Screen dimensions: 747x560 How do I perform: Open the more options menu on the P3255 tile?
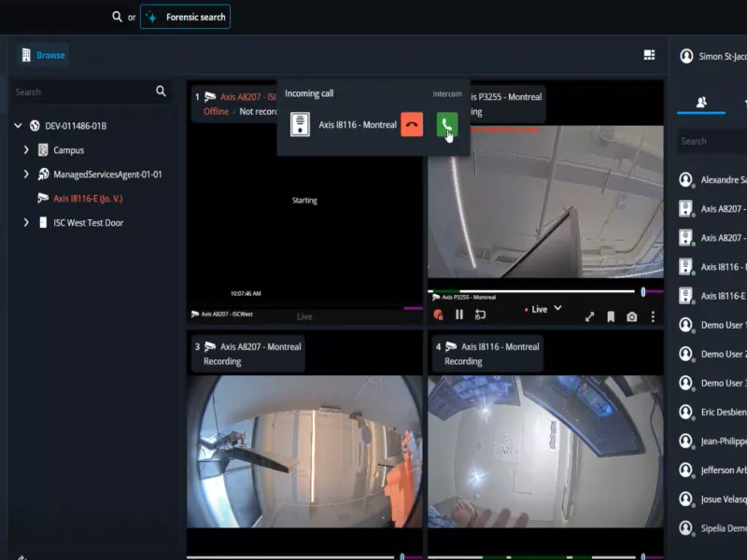654,316
